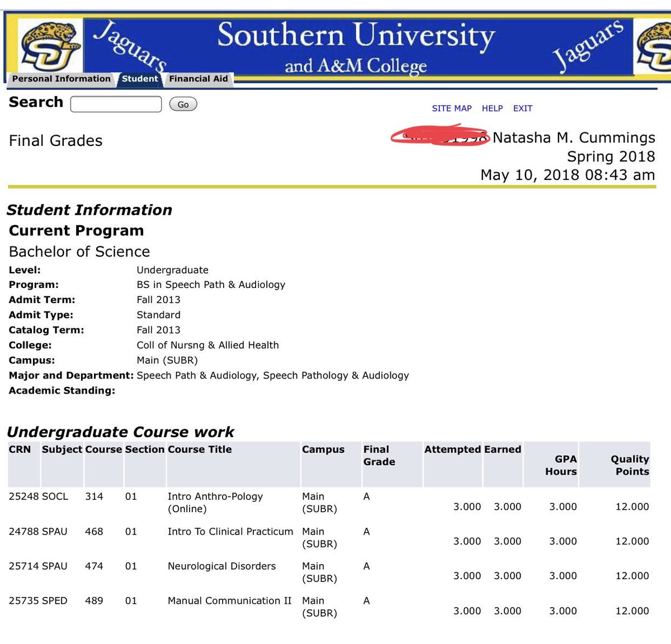Select CRN 25735 in the SPED row
The width and height of the screenshot is (671, 644).
(x=23, y=601)
